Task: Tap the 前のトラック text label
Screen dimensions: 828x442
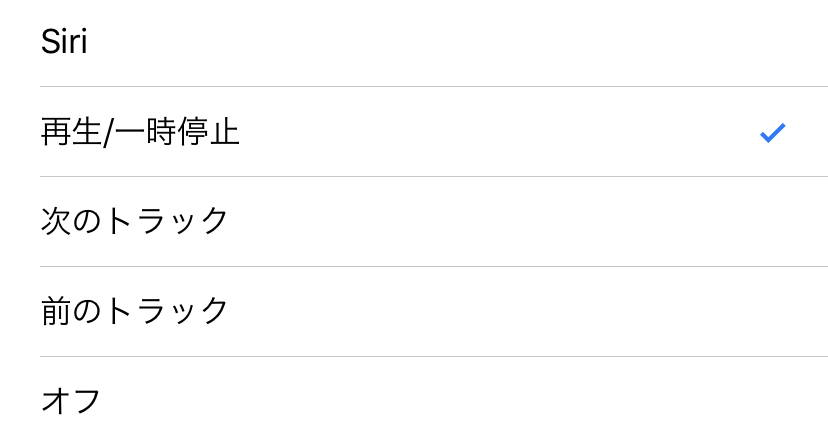Action: 134,311
